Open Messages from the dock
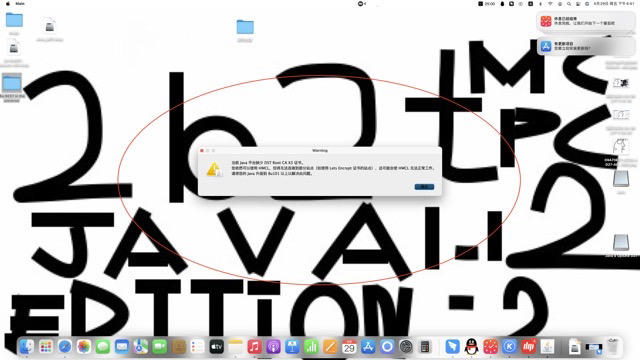This screenshot has width=640, height=360. coord(103,347)
